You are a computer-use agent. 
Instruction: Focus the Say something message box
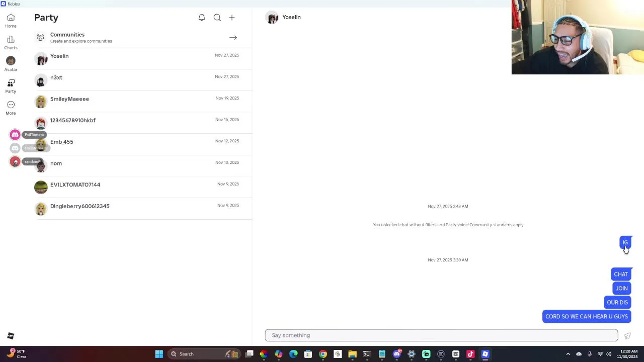(x=441, y=335)
